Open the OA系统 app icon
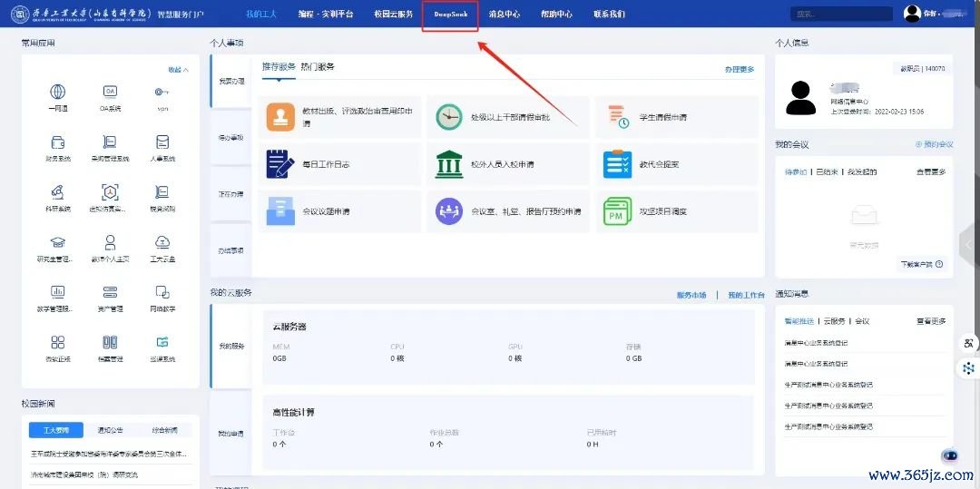 [110, 92]
